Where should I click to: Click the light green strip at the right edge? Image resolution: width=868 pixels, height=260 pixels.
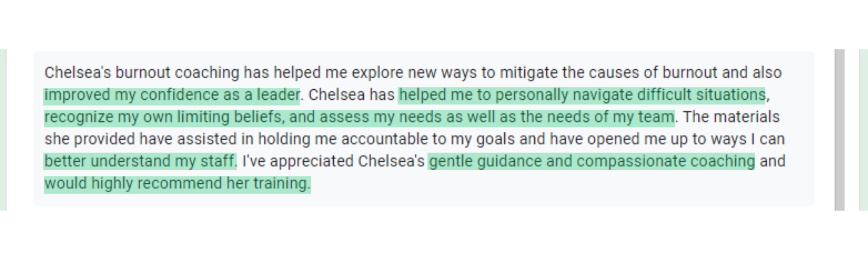click(x=863, y=130)
